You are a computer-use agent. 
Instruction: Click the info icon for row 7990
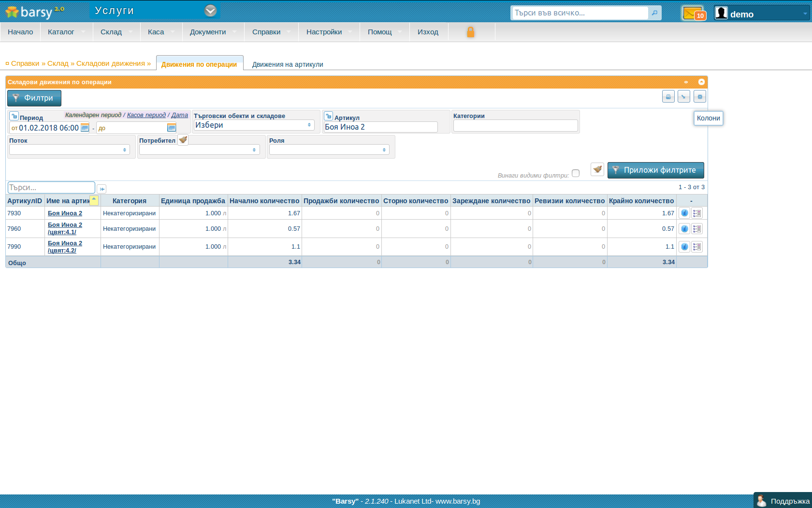click(x=684, y=247)
